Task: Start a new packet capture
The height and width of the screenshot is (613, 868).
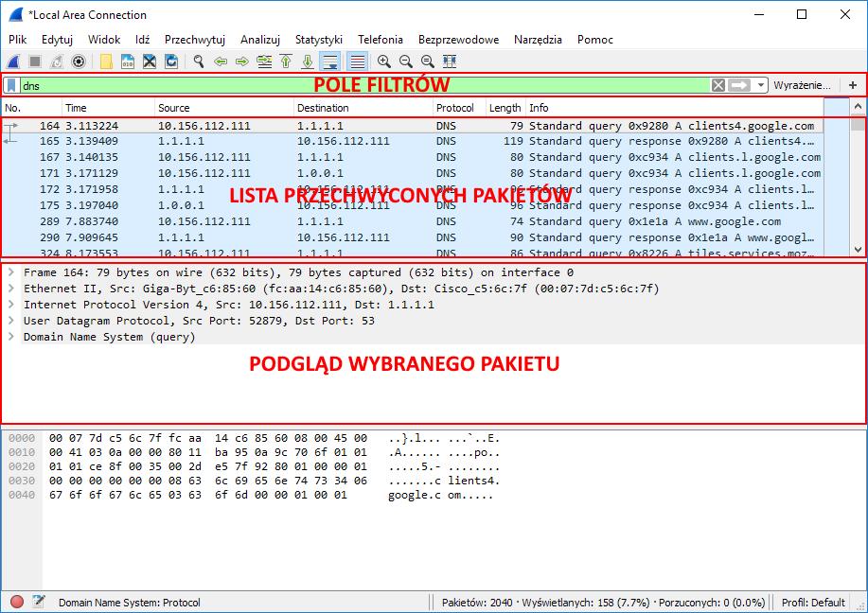Action: tap(13, 61)
